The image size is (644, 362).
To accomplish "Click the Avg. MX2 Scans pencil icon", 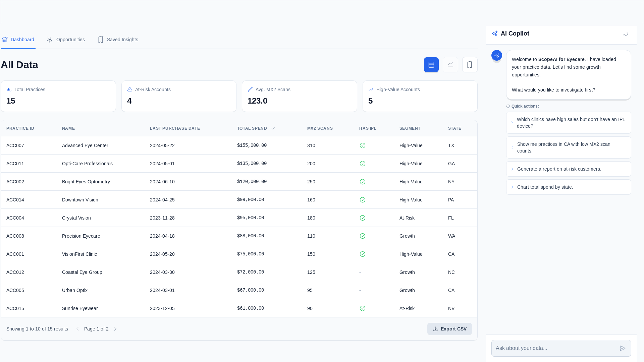I will click(x=250, y=89).
